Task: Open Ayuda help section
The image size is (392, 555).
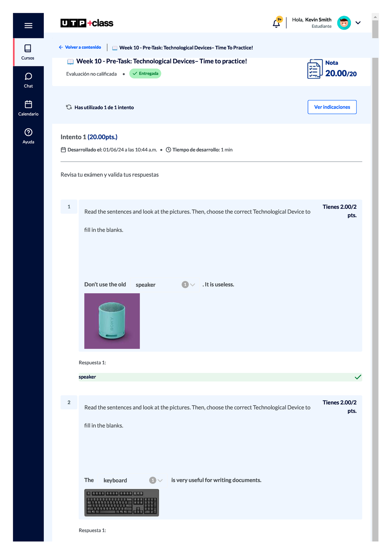Action: (28, 136)
